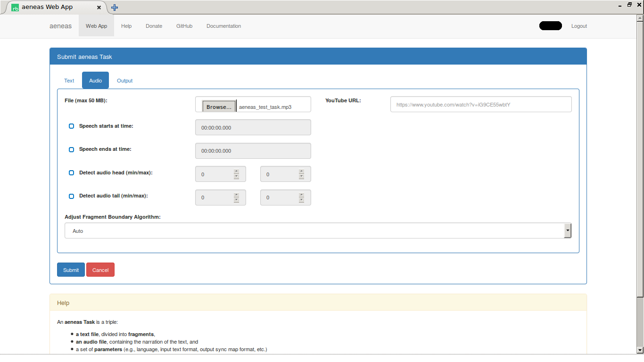Click 'Adjust Fragment Boundary Algorithm:' label
The height and width of the screenshot is (362, 644).
click(113, 217)
